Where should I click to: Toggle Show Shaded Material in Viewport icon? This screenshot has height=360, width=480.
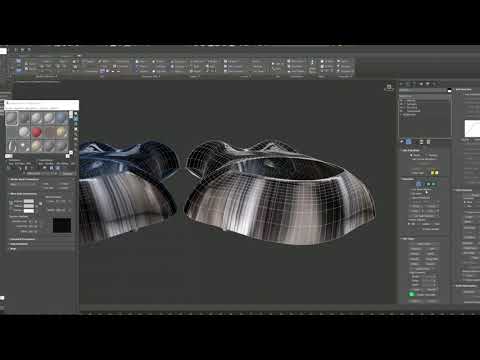click(51, 169)
